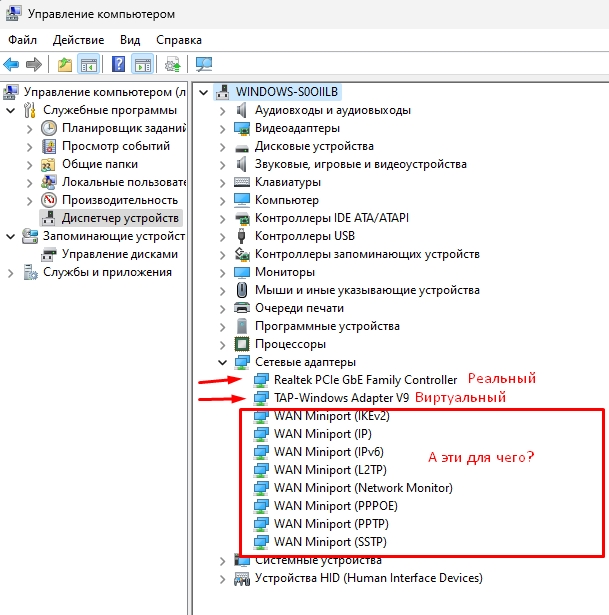Viewport: 609px width, 615px height.
Task: Click the Видеоадаптеры device icon
Action: 242,129
